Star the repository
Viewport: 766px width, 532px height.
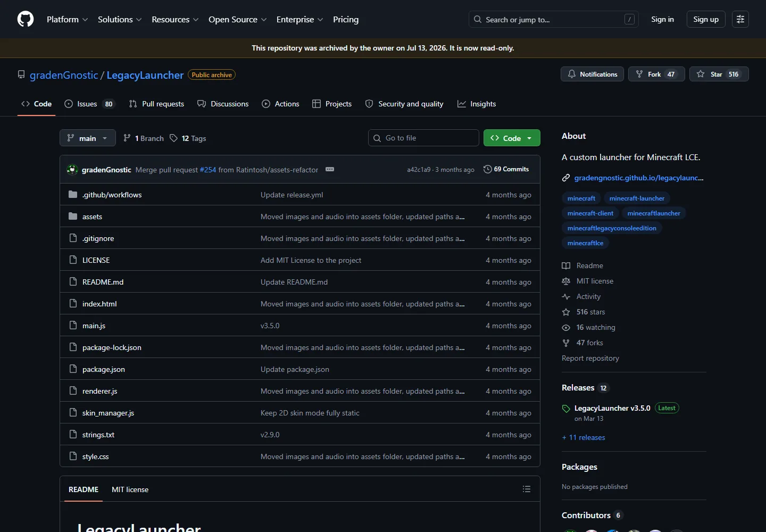click(x=719, y=74)
